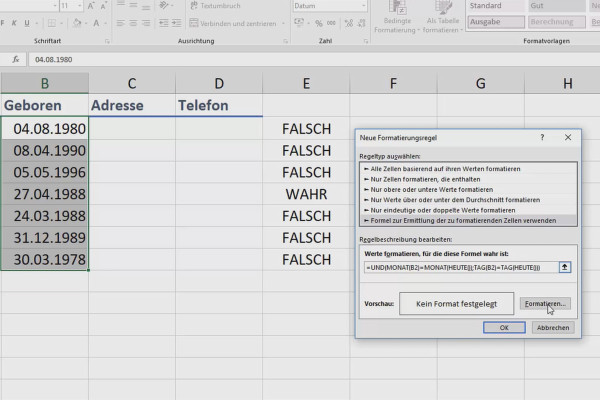Open the Als Tabelle formatieren menu

tap(443, 17)
